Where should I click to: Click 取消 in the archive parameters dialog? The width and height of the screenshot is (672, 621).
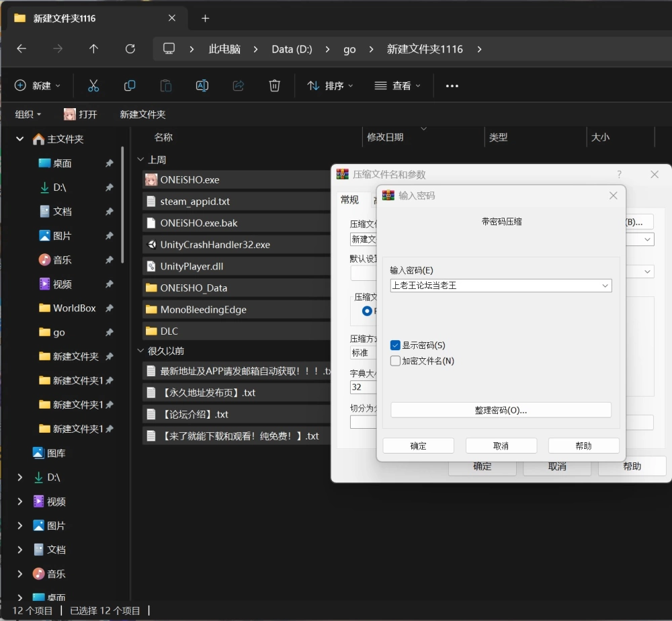click(557, 466)
